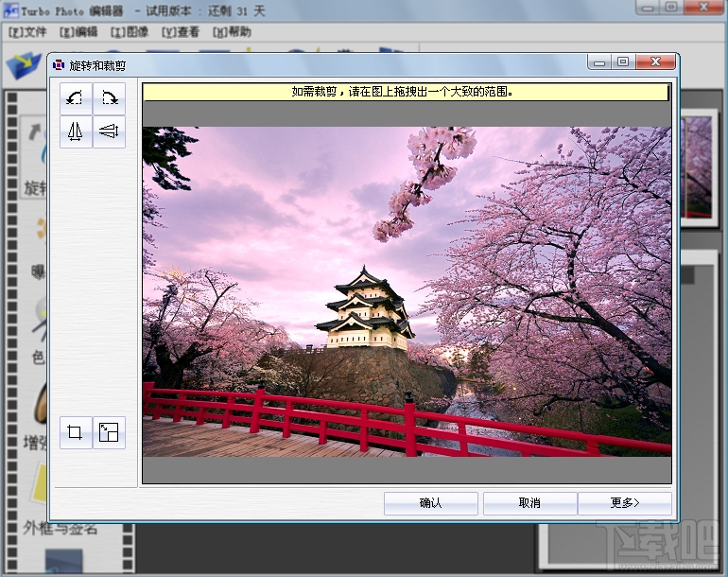
Task: Minimize the 旋转和裁剪 dialog
Action: [x=599, y=62]
